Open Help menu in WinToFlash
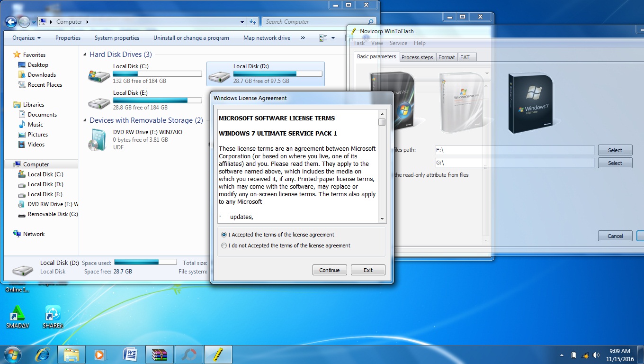 (x=420, y=43)
